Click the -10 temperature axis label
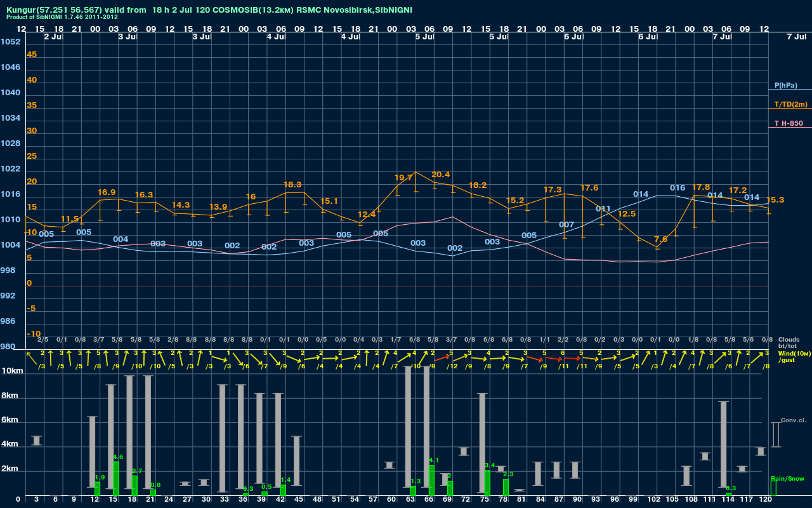The image size is (812, 508). [34, 334]
